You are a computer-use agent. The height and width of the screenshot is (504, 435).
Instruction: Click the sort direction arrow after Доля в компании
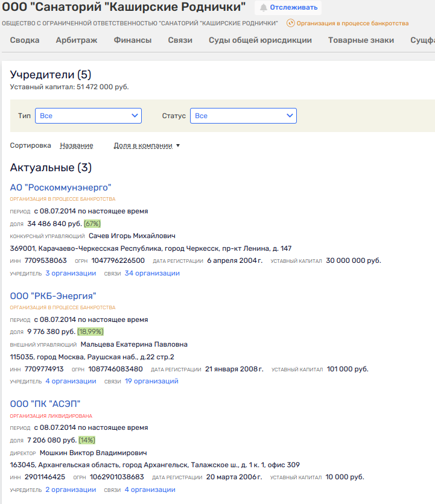(x=178, y=146)
